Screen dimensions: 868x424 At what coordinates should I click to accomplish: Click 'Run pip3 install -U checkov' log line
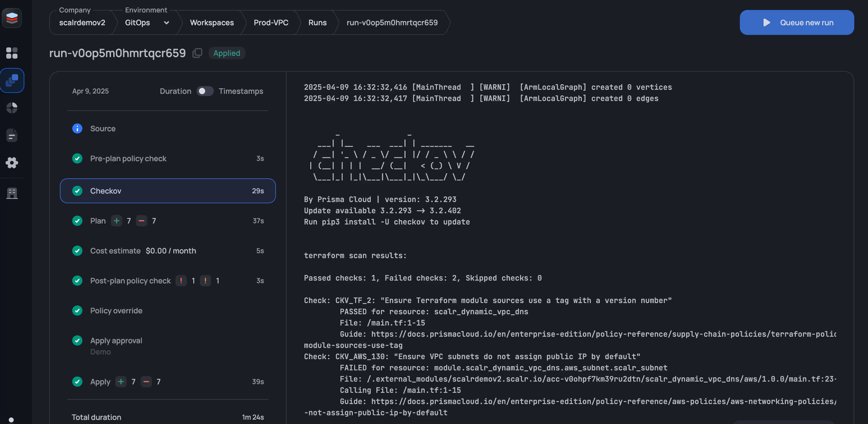coord(387,222)
